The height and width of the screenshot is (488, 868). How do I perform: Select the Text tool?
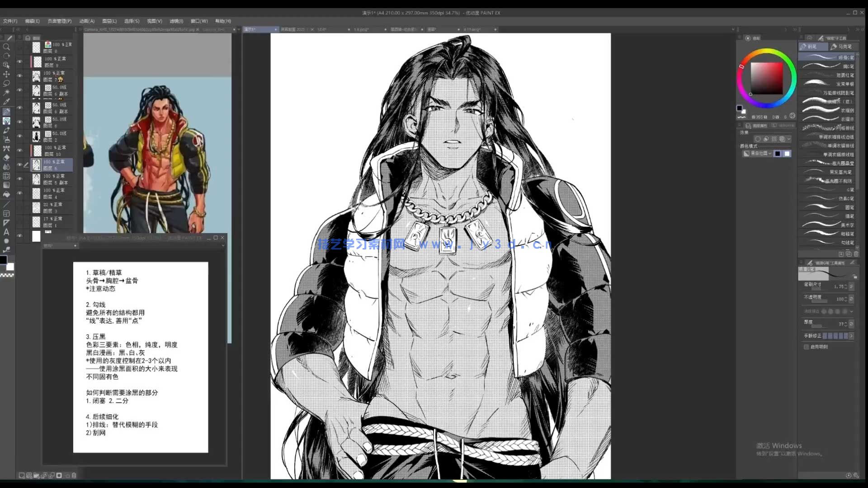pyautogui.click(x=6, y=232)
